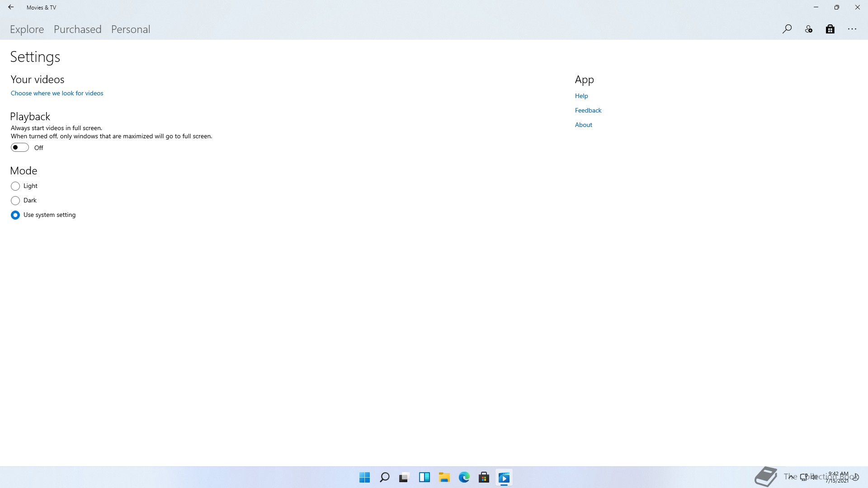
Task: Switch to the Explore tab
Action: pyautogui.click(x=27, y=29)
